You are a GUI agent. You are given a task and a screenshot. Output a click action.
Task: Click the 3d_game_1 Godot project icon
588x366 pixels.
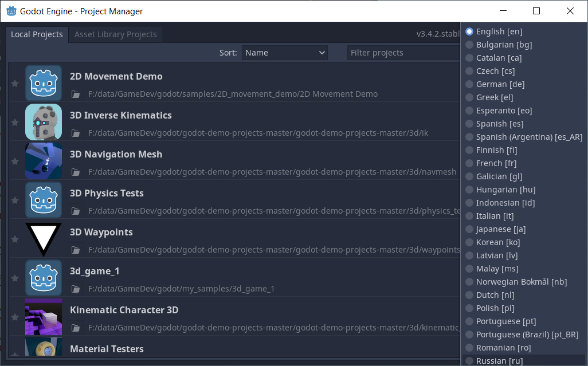[44, 278]
